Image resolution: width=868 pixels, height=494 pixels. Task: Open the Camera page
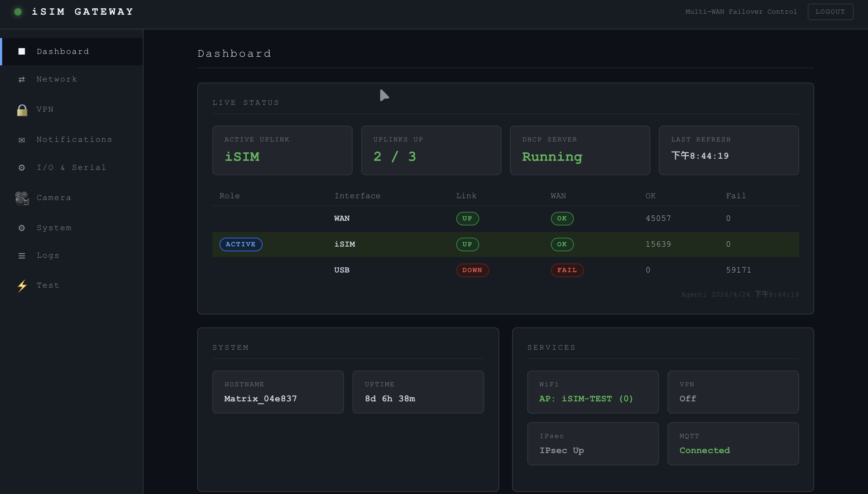click(72, 197)
